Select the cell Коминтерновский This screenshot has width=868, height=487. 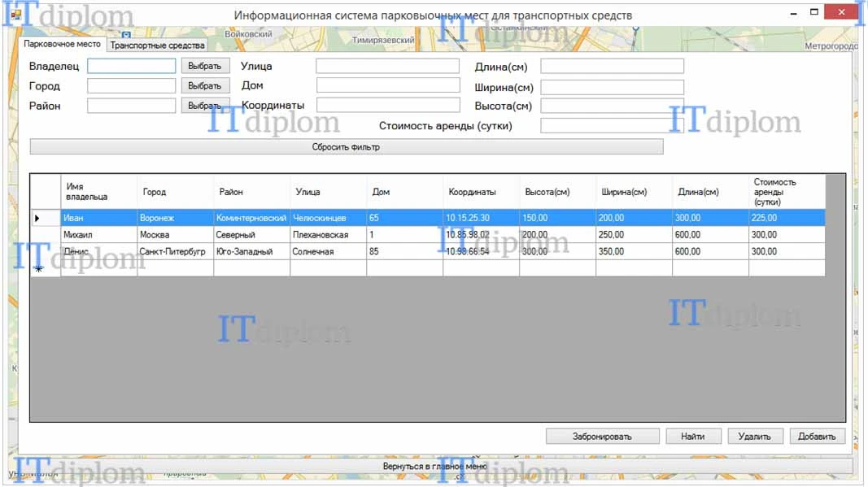tap(251, 218)
